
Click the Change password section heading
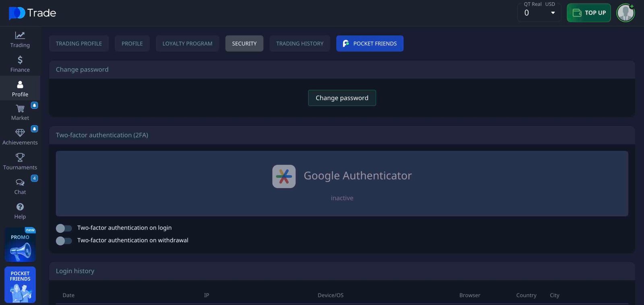(82, 70)
